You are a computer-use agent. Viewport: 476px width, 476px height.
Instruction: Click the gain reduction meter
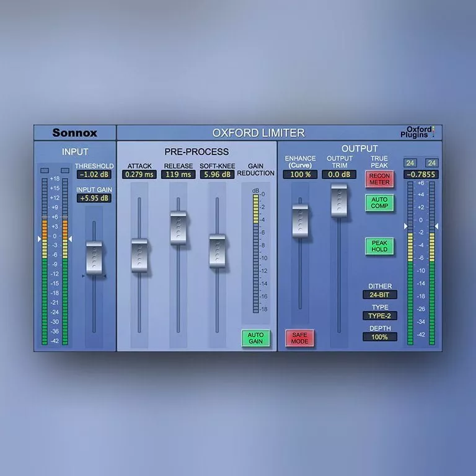[x=255, y=253]
